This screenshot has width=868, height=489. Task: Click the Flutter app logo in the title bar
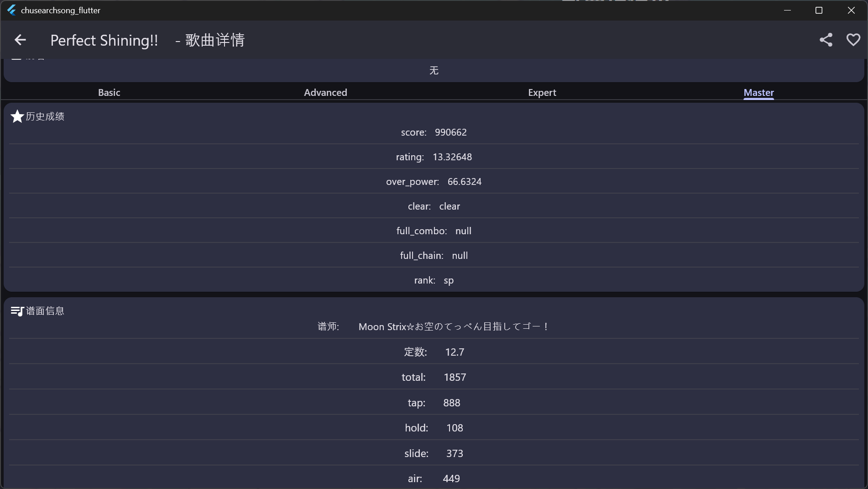pyautogui.click(x=11, y=10)
